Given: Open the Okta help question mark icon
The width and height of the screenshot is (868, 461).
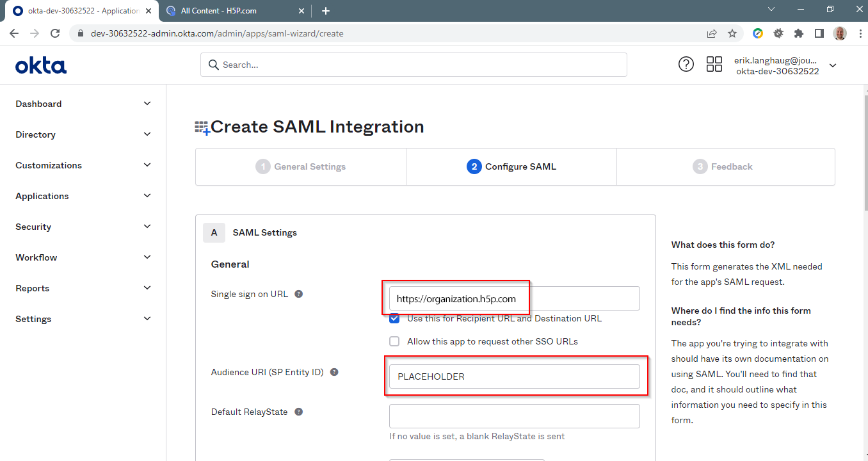Looking at the screenshot, I should click(686, 64).
